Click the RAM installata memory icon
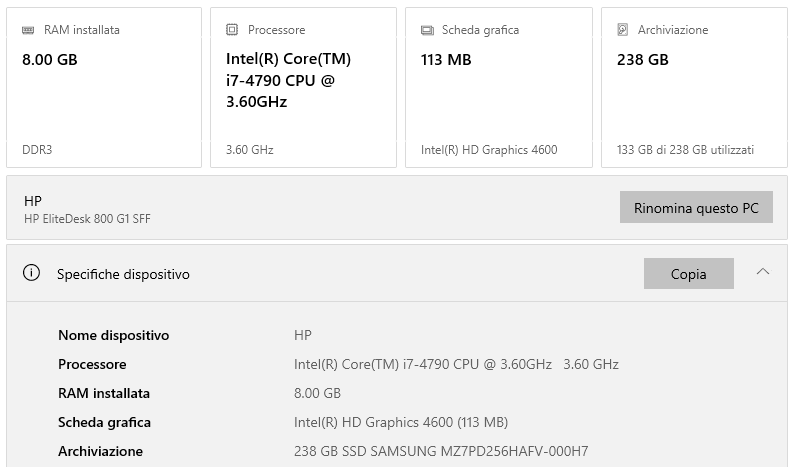This screenshot has height=467, width=795. pos(28,30)
